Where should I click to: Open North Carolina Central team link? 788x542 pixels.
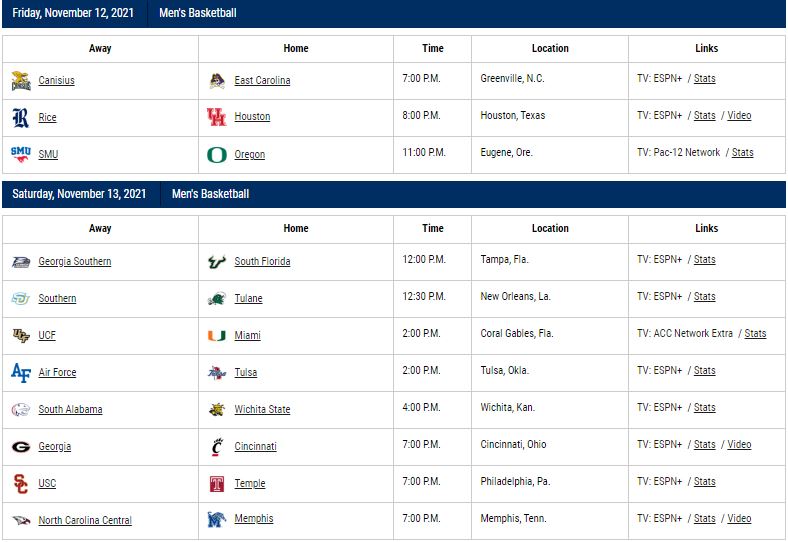[85, 520]
